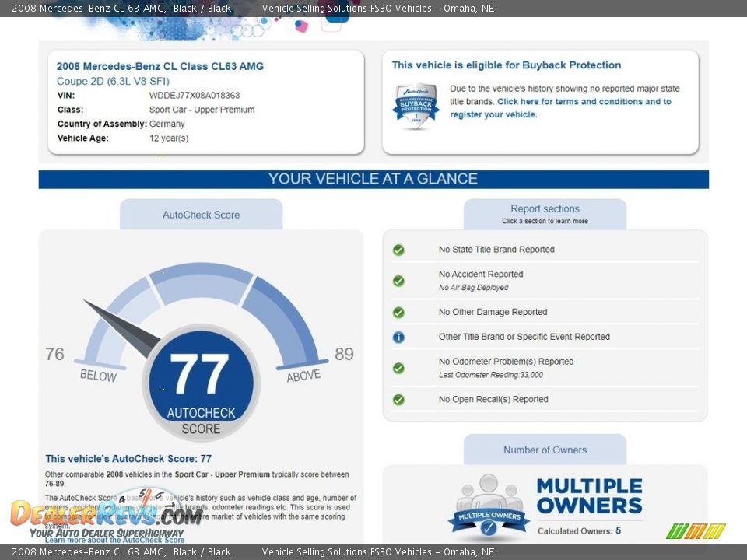Viewport: 747px width, 560px height.
Task: Click 'Coupe 2D (6.3L V8 SFI)' subtitle
Action: pos(113,81)
